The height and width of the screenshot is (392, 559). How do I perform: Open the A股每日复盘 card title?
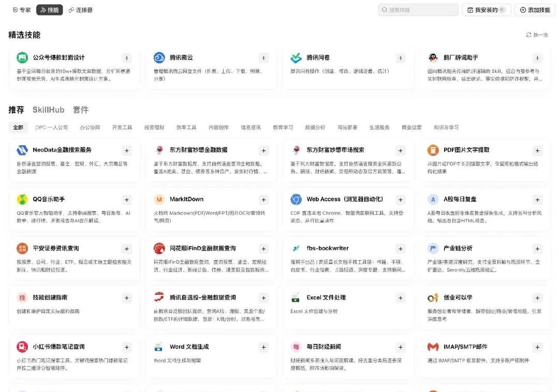coord(460,199)
